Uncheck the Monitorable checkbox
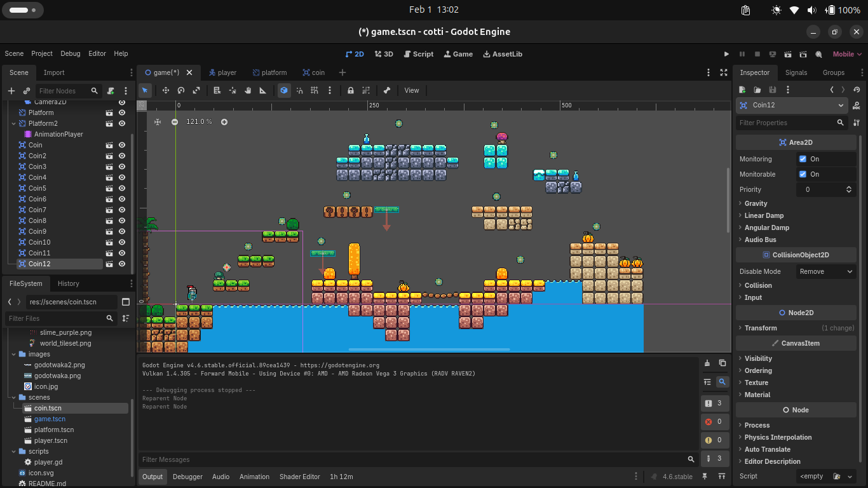This screenshot has height=488, width=868. tap(803, 174)
